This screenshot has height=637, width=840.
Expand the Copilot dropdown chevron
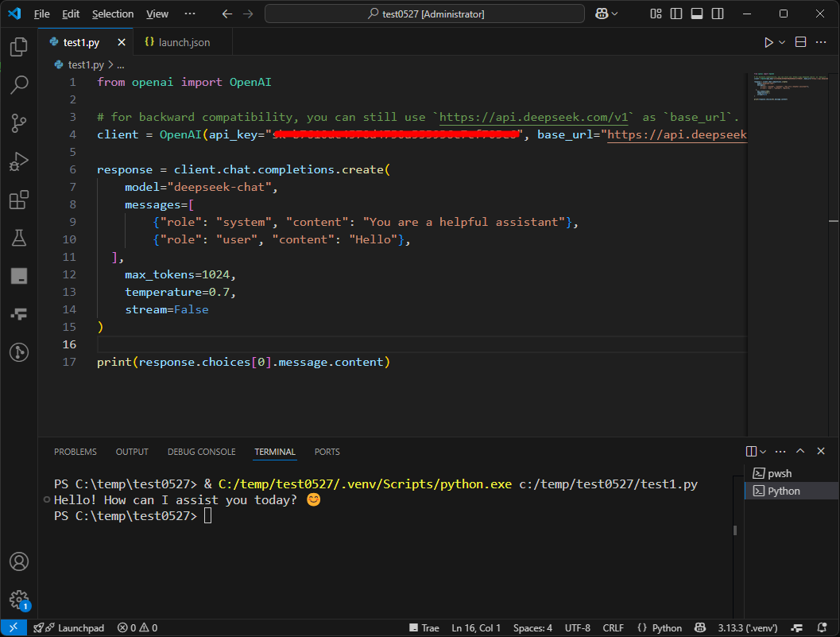614,14
